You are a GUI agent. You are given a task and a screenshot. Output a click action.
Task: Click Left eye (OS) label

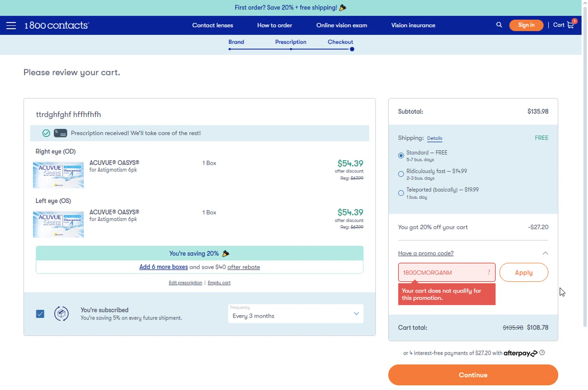tap(53, 201)
